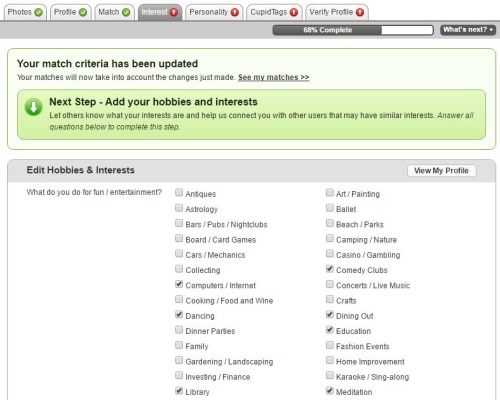This screenshot has height=400, width=500.
Task: Click the red alert icon on Interest tab
Action: click(174, 12)
